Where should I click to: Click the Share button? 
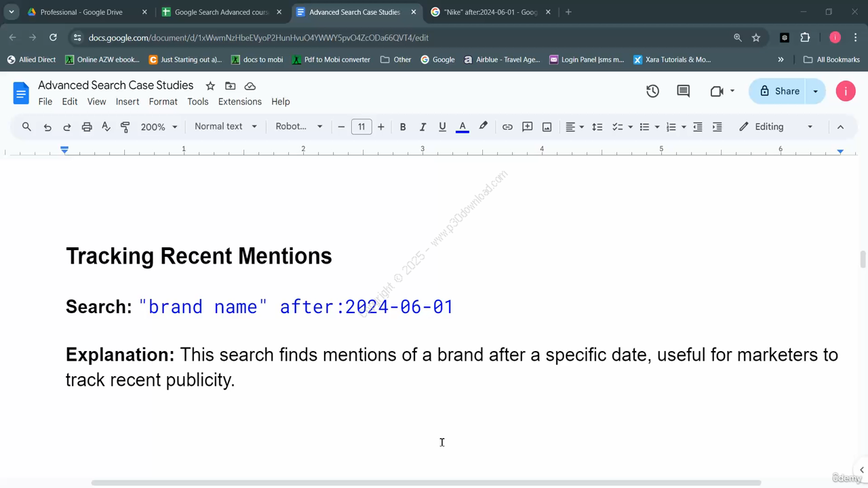coord(778,91)
